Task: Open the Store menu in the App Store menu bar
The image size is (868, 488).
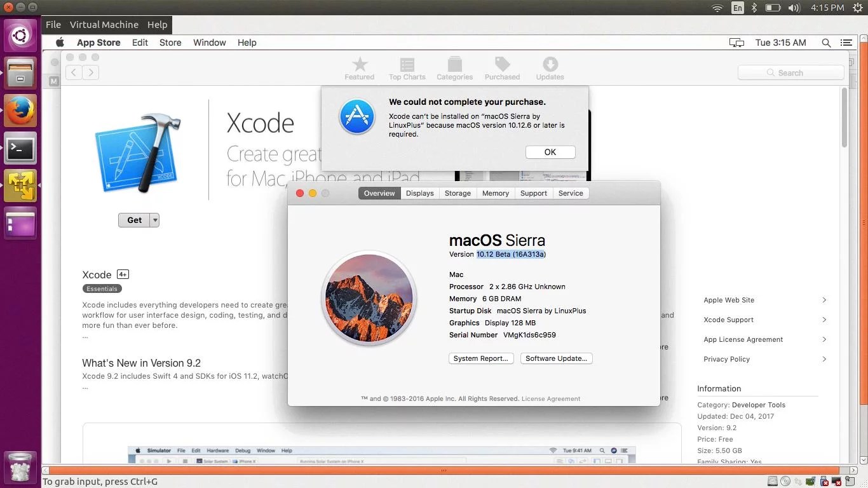Action: 170,43
